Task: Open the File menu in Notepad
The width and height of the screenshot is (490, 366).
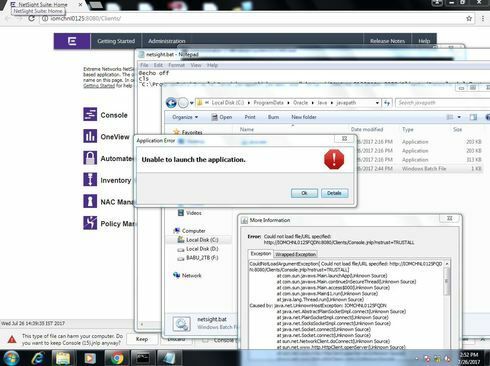Action: [x=144, y=65]
